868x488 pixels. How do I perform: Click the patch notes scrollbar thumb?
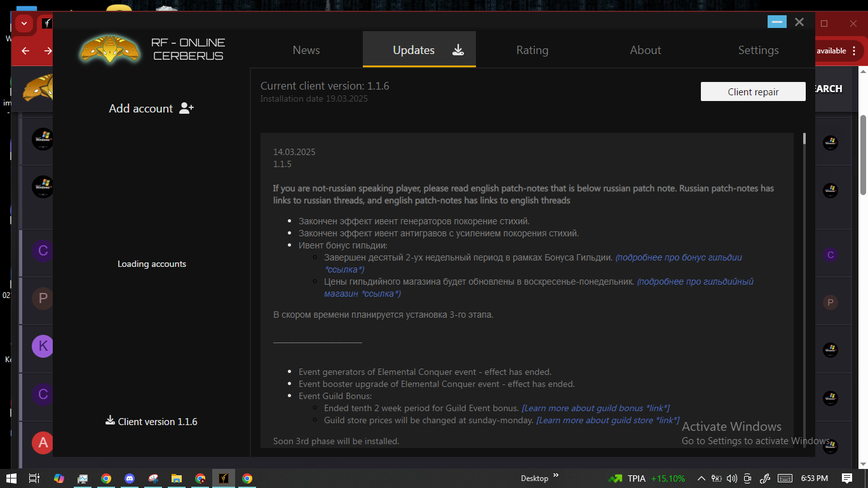804,139
